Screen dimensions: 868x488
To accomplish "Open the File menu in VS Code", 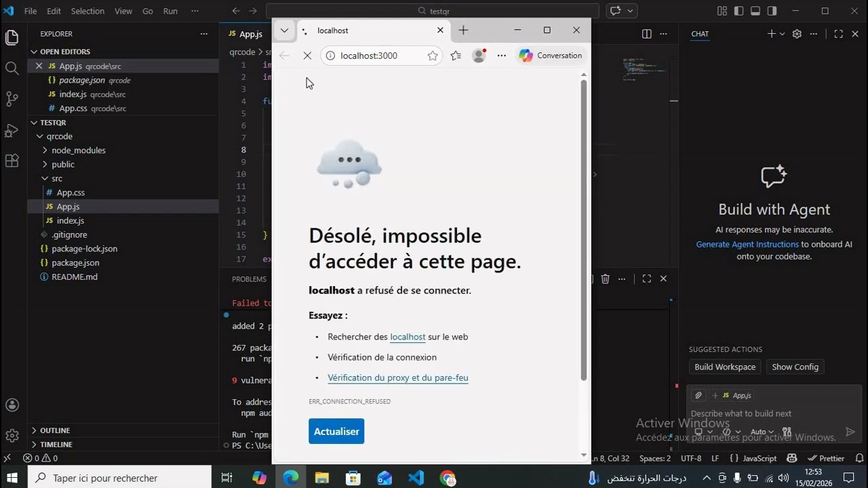I will 31,11.
